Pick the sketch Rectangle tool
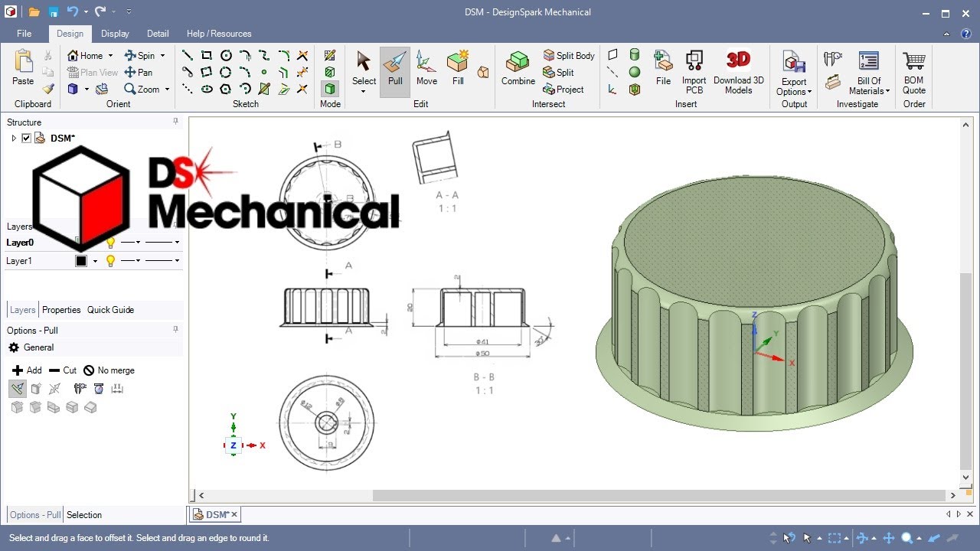The width and height of the screenshot is (980, 551). (207, 55)
